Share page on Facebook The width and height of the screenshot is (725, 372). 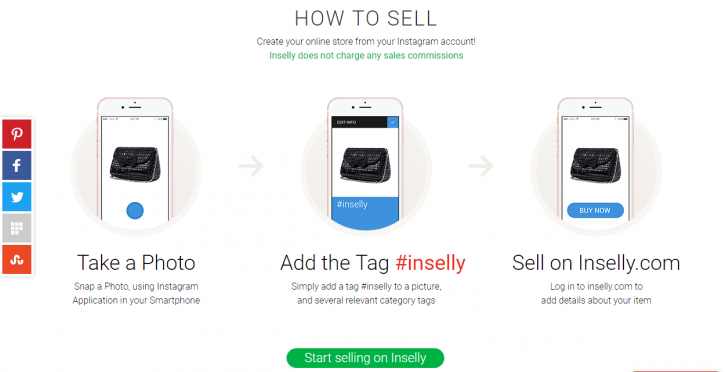pos(17,165)
